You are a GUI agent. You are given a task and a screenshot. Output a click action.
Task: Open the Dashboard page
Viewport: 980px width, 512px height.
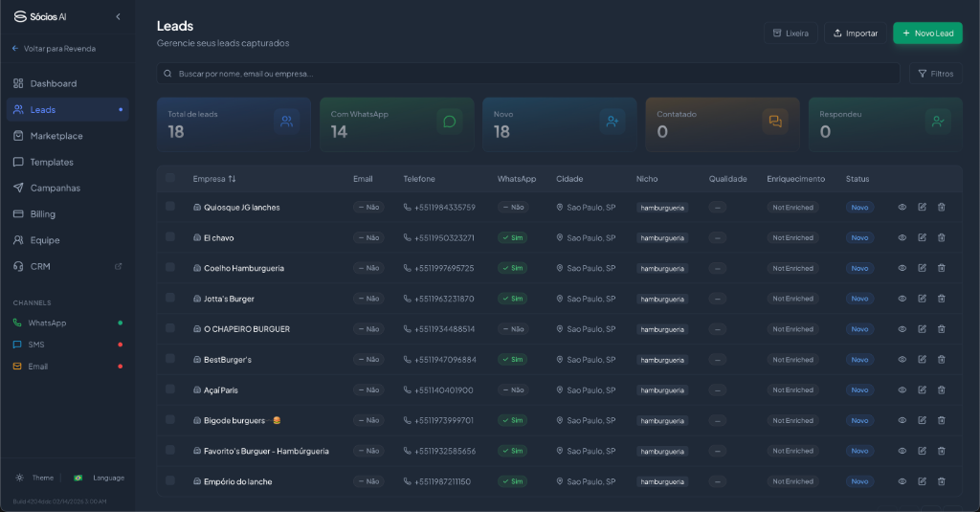pyautogui.click(x=68, y=84)
